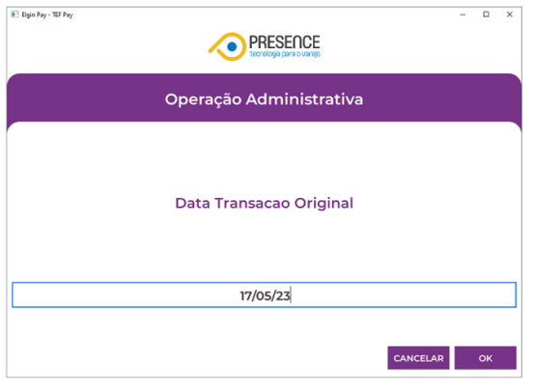Click the CANCELAR button

point(418,358)
